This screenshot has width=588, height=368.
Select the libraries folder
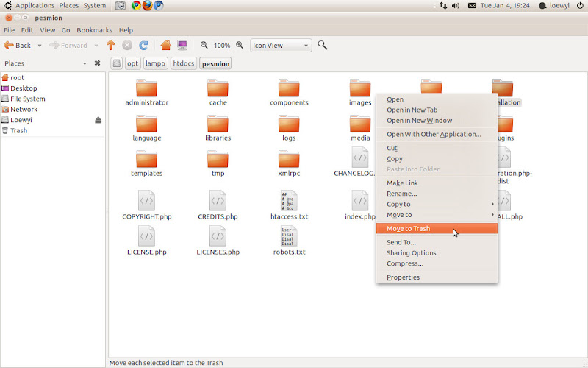click(218, 128)
